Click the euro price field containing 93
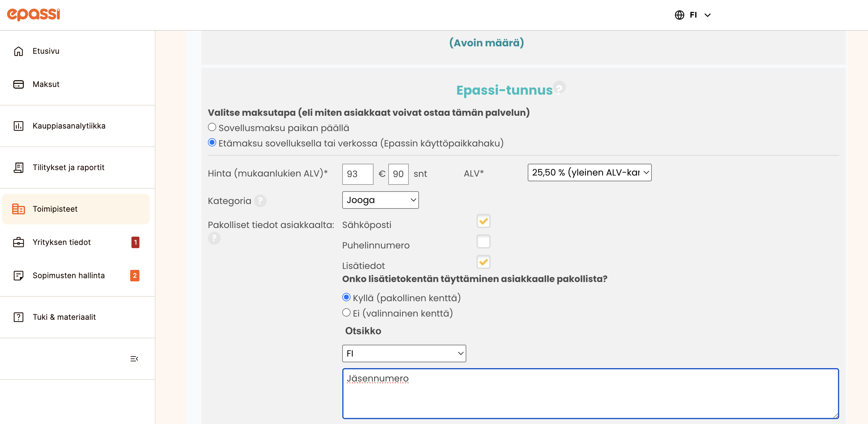Viewport: 868px width, 424px height. pos(358,174)
